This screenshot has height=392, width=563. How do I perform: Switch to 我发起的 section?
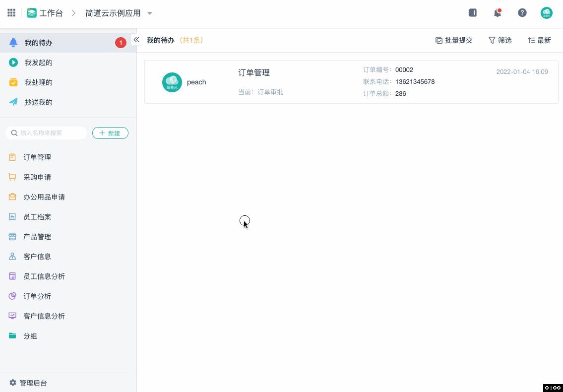click(x=38, y=62)
